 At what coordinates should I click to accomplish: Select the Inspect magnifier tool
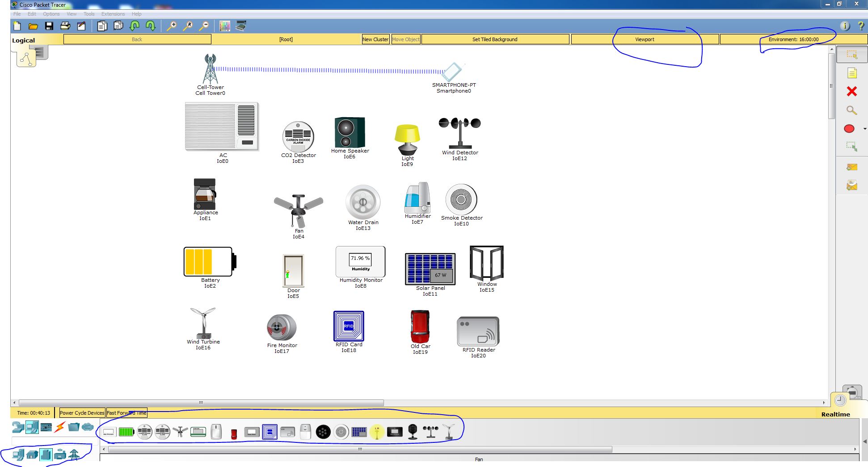pyautogui.click(x=852, y=110)
